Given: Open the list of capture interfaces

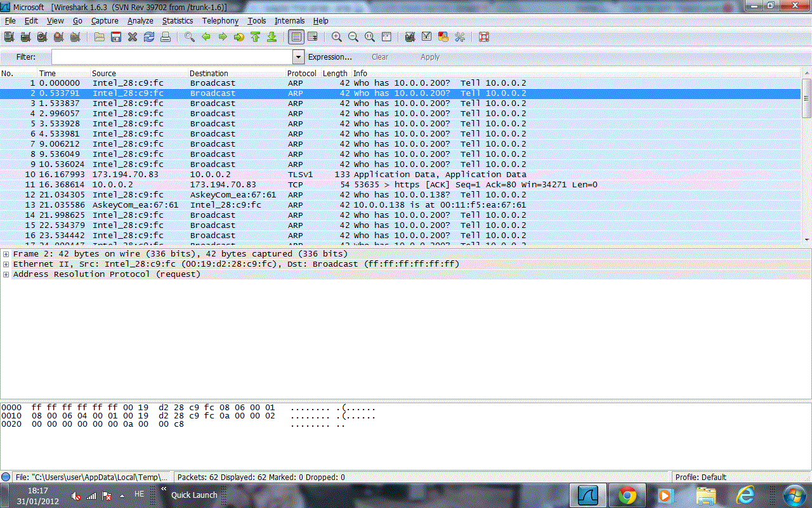Looking at the screenshot, I should 10,37.
